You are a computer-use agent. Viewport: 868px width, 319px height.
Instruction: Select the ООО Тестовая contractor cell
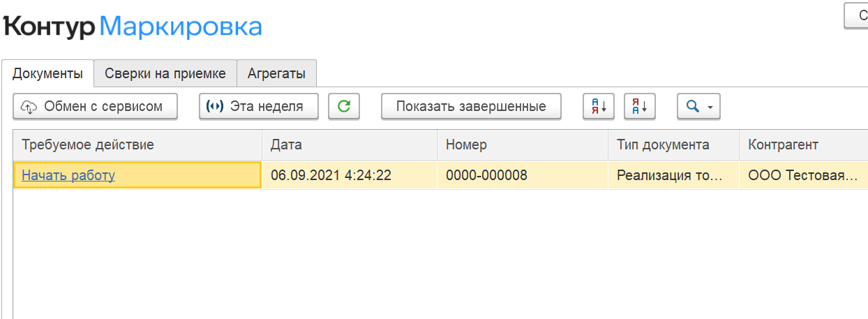point(804,175)
